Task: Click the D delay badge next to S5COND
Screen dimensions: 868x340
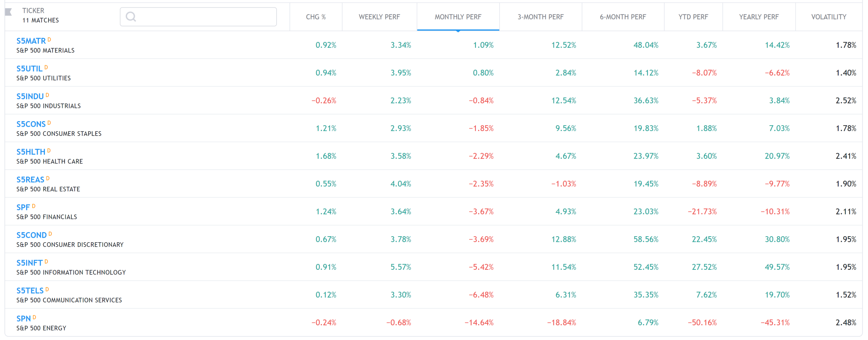Action: click(50, 234)
